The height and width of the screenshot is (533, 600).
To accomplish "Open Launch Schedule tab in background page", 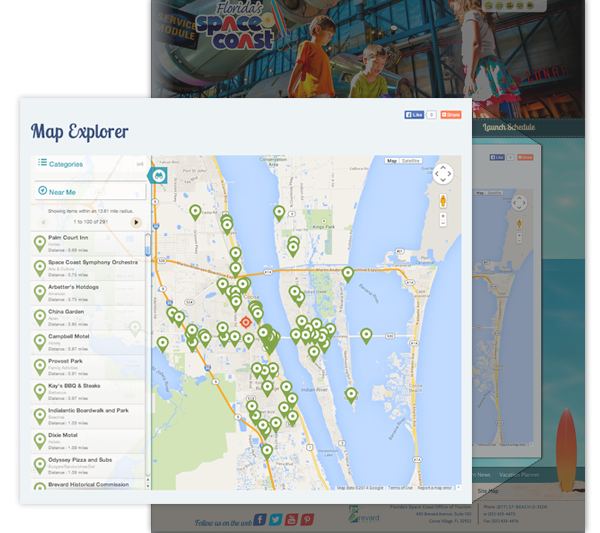I will tap(509, 127).
